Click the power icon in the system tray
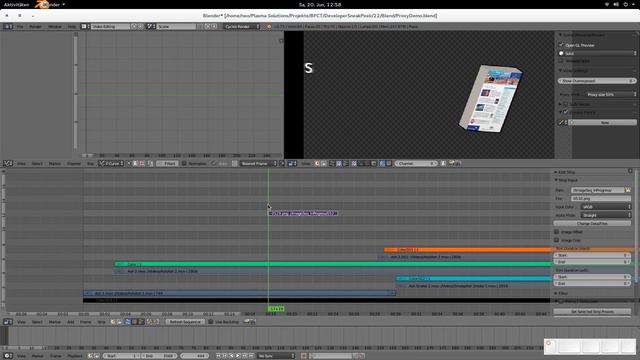 coord(626,4)
